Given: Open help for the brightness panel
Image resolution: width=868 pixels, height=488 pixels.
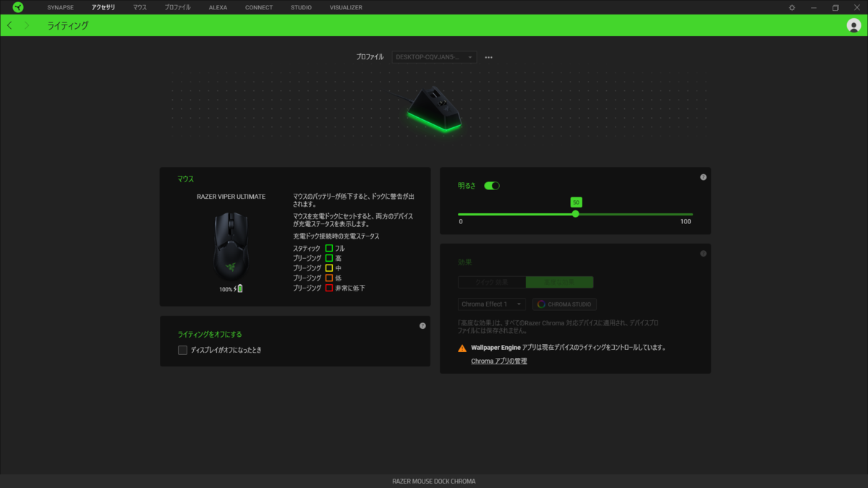Looking at the screenshot, I should point(703,177).
